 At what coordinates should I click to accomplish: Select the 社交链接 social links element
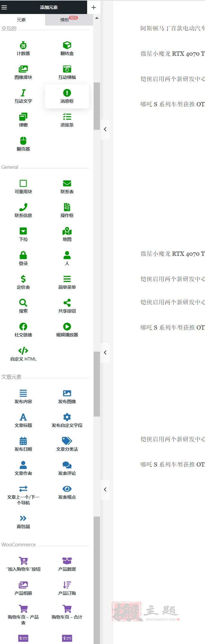click(23, 330)
